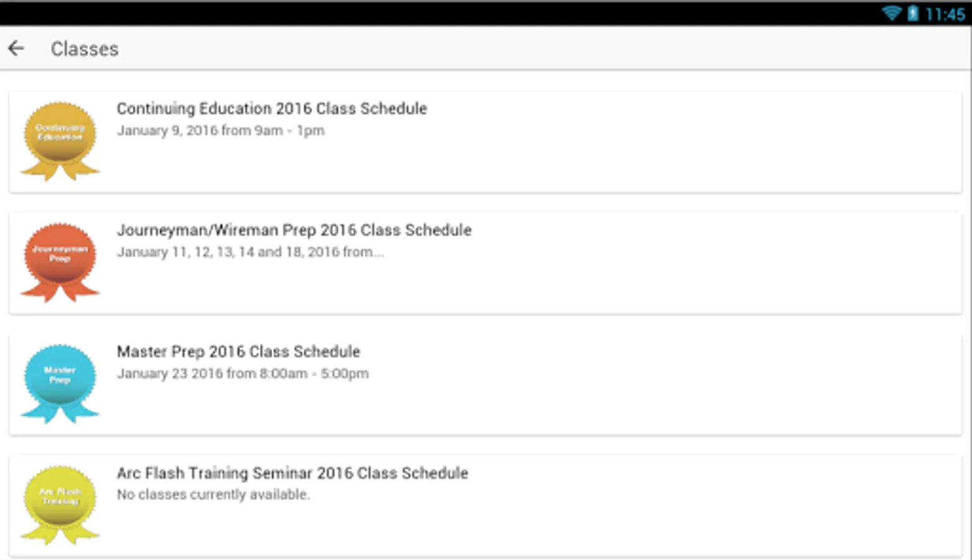972x560 pixels.
Task: Open Continuing Education 2016 Class Schedule
Action: click(272, 108)
